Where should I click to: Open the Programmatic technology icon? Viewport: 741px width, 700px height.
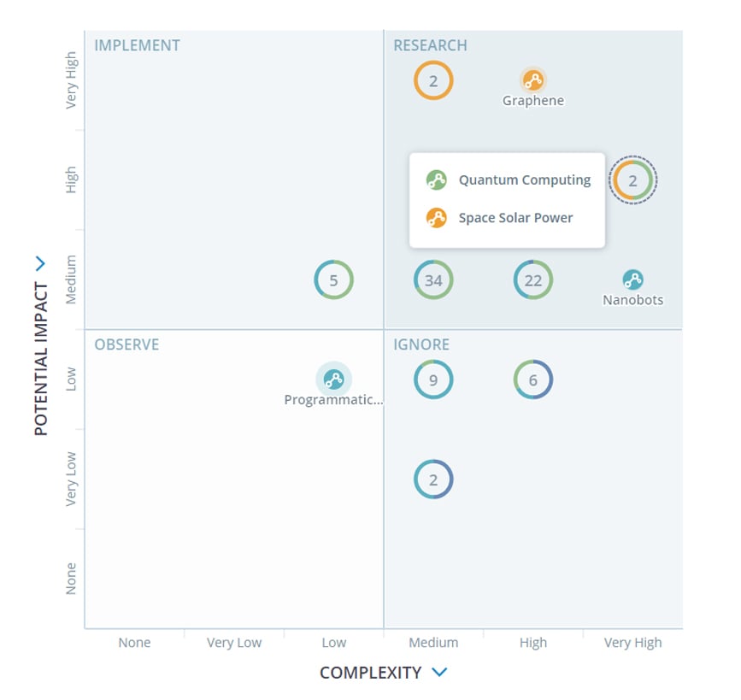click(x=333, y=376)
